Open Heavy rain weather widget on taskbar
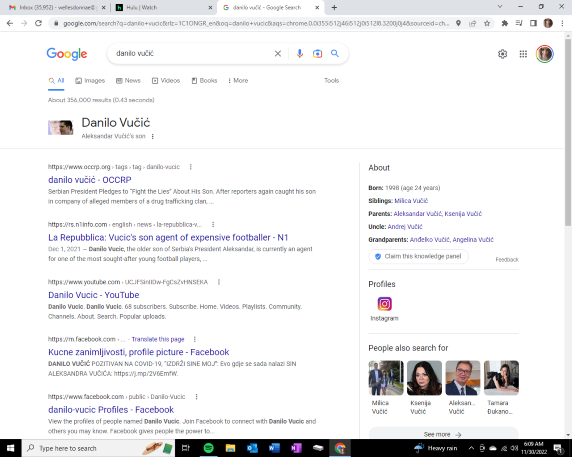The height and width of the screenshot is (457, 572). 436,448
